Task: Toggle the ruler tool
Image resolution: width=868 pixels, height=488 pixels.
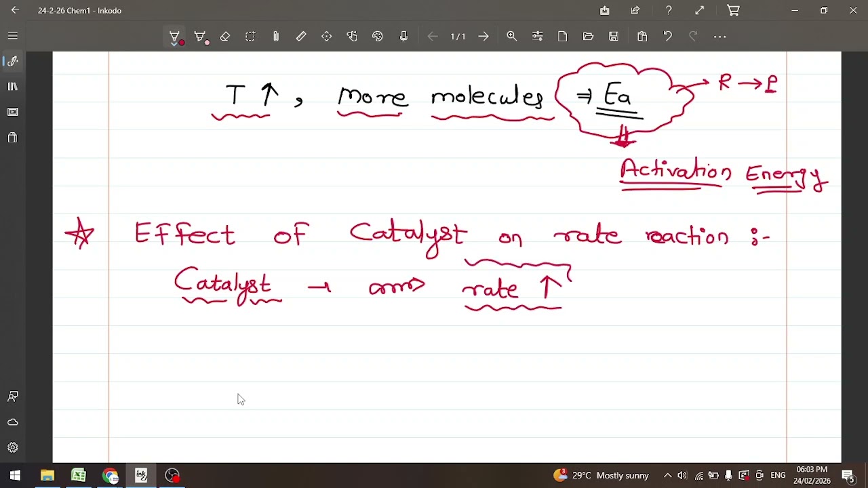Action: [301, 37]
